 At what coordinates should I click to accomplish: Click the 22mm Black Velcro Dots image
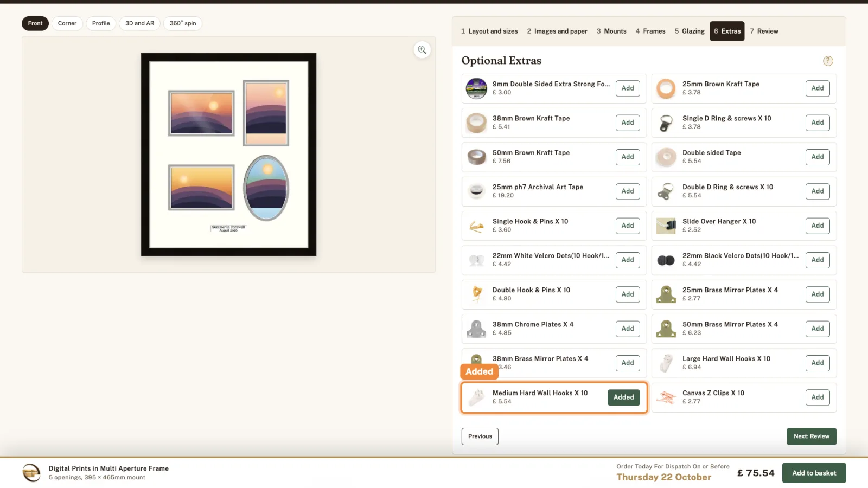(x=666, y=260)
